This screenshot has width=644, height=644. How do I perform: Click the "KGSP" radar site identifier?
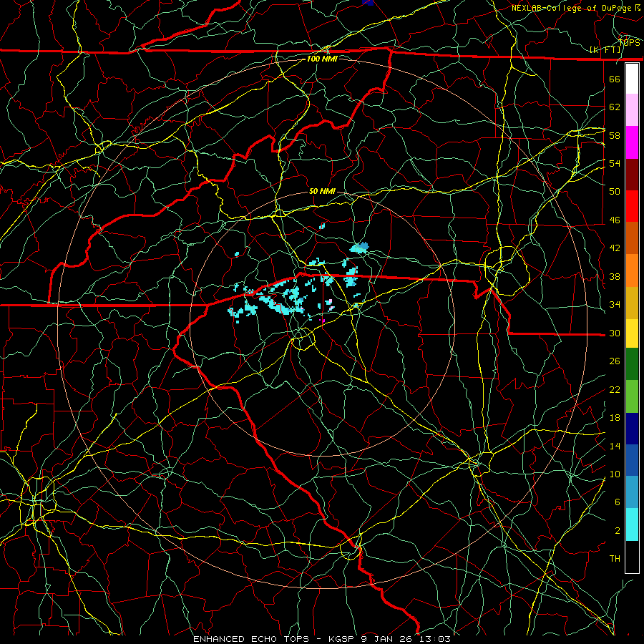[x=343, y=639]
